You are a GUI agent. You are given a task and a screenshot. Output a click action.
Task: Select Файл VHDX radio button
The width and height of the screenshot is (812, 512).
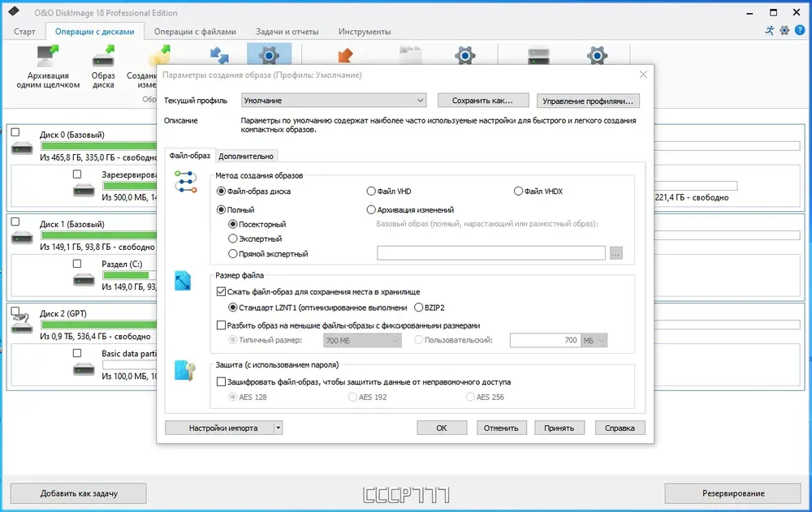click(518, 191)
